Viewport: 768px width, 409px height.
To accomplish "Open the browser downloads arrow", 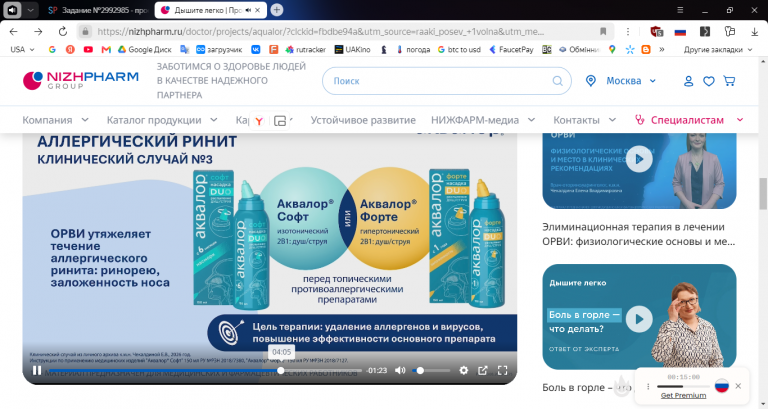I will 754,31.
